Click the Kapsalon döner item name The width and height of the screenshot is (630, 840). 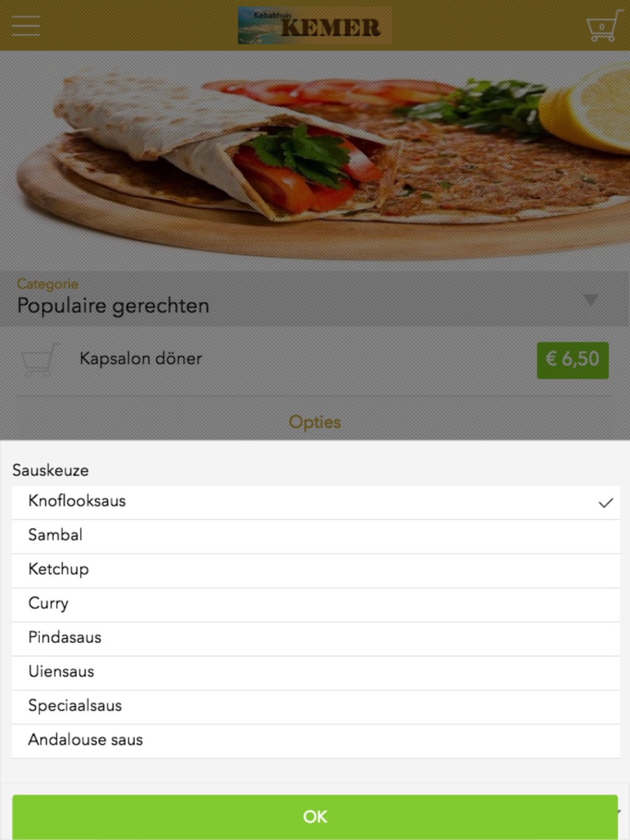coord(140,359)
